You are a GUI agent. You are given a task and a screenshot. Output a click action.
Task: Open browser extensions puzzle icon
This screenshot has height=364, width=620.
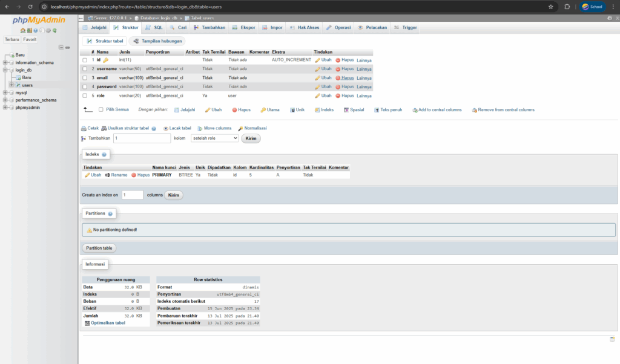pyautogui.click(x=567, y=7)
